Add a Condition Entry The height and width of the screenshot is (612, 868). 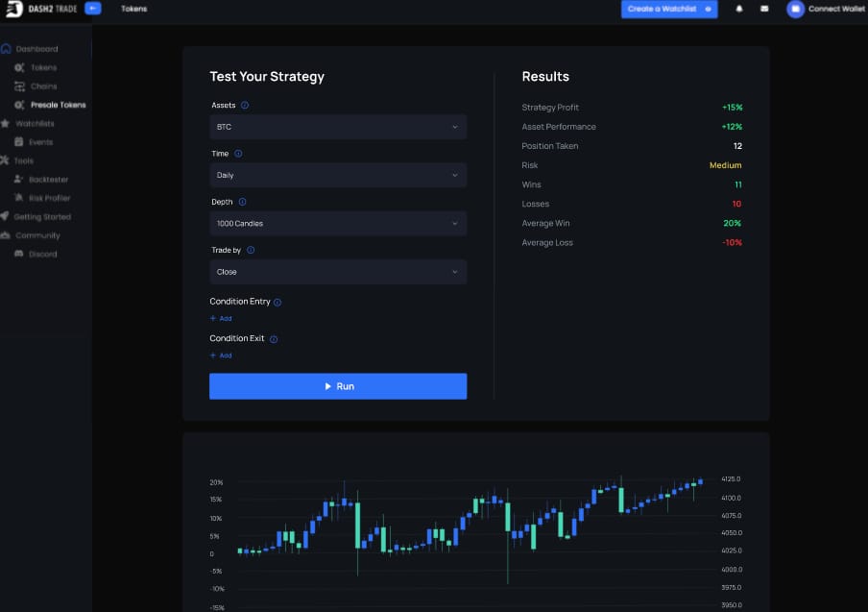click(221, 318)
